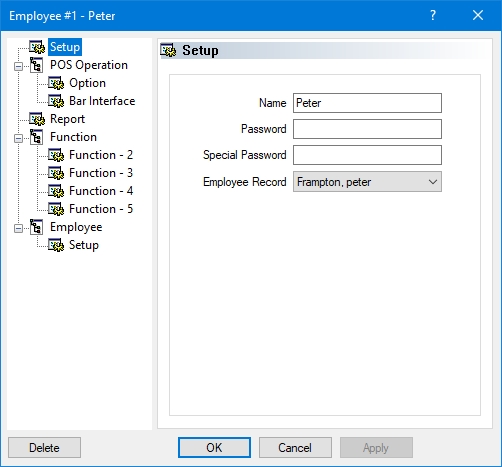502x467 pixels.
Task: Click the Report settings icon
Action: coord(37,119)
